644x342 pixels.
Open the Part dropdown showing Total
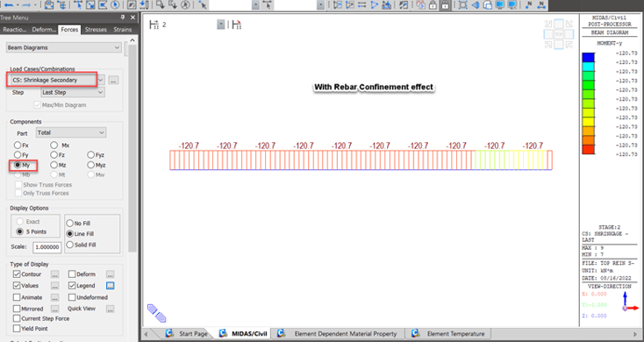pyautogui.click(x=71, y=132)
